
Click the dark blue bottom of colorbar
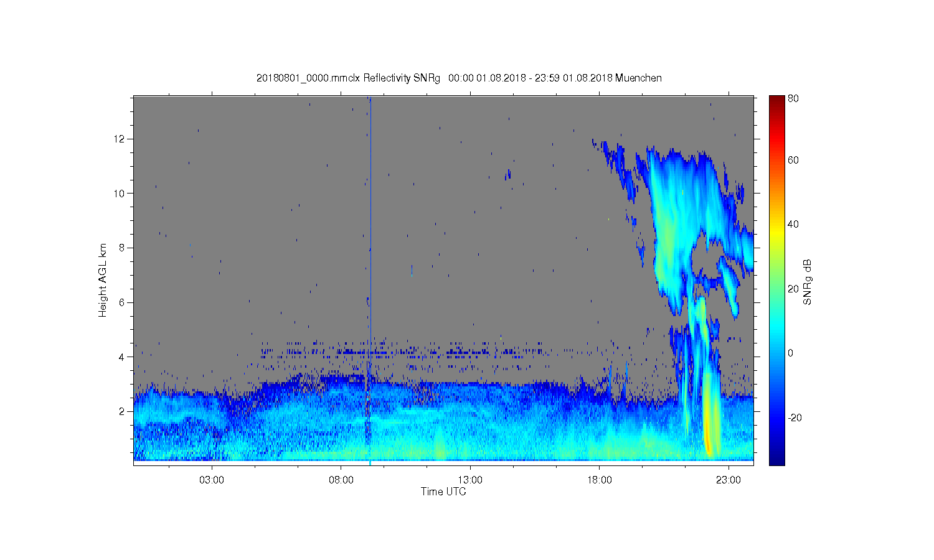(776, 459)
